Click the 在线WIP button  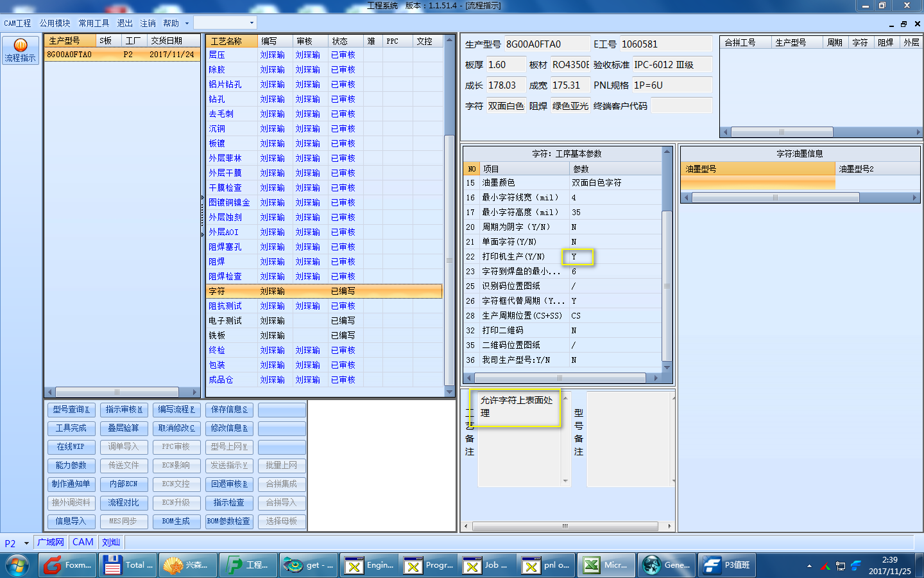71,447
